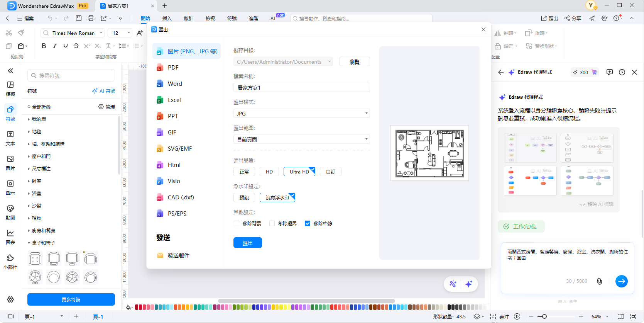Click the 瀏覽 browse button
The image size is (644, 323).
click(355, 62)
